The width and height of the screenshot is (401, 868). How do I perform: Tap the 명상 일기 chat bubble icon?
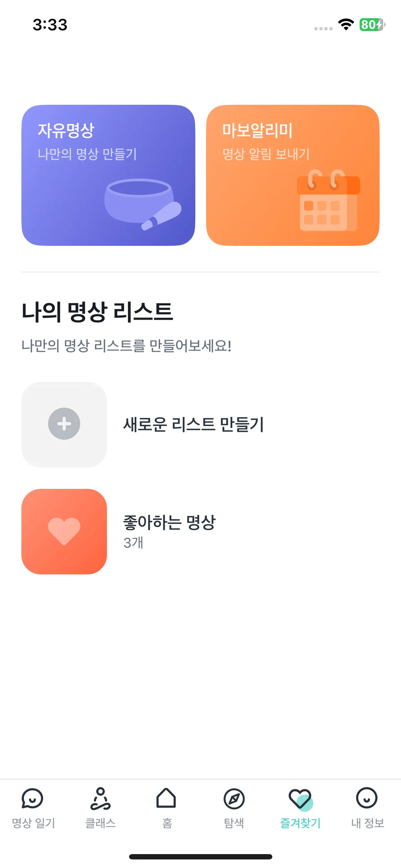point(32,798)
